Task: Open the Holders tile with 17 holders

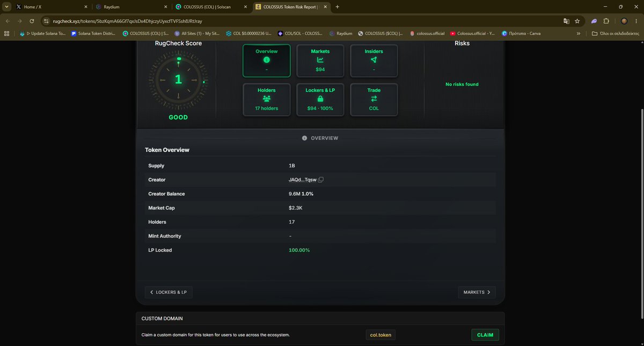Action: (x=266, y=99)
